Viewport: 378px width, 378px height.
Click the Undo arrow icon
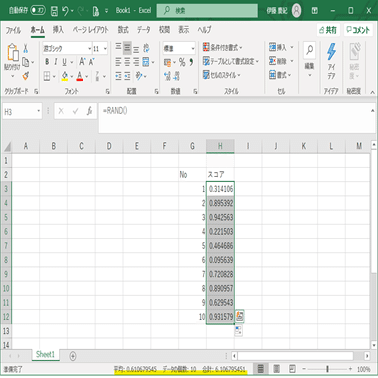pos(65,11)
